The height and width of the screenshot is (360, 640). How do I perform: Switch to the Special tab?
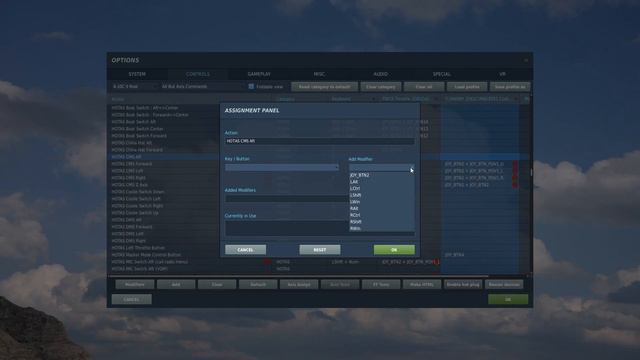[x=442, y=74]
